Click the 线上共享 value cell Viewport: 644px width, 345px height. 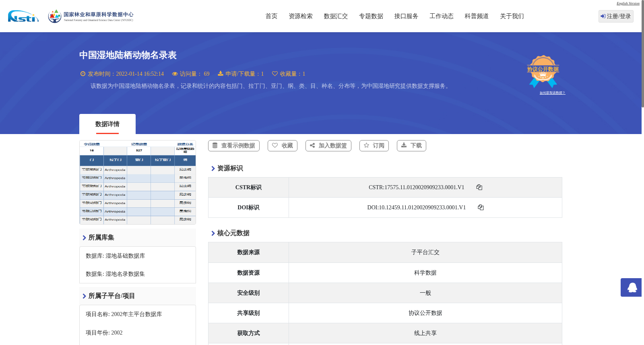[x=425, y=333]
